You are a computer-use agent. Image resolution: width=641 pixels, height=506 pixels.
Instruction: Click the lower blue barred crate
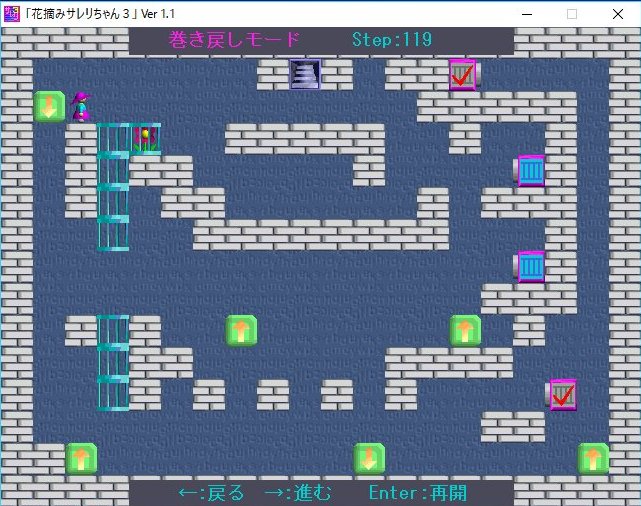[530, 266]
